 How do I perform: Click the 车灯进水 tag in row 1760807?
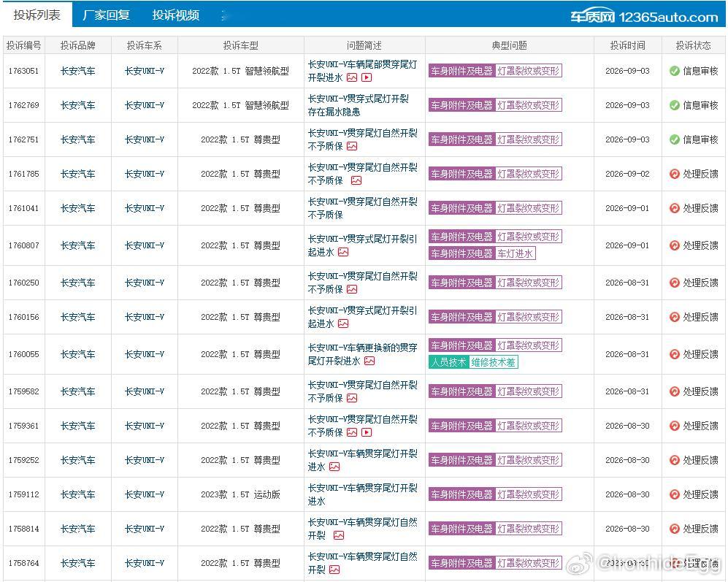point(516,253)
